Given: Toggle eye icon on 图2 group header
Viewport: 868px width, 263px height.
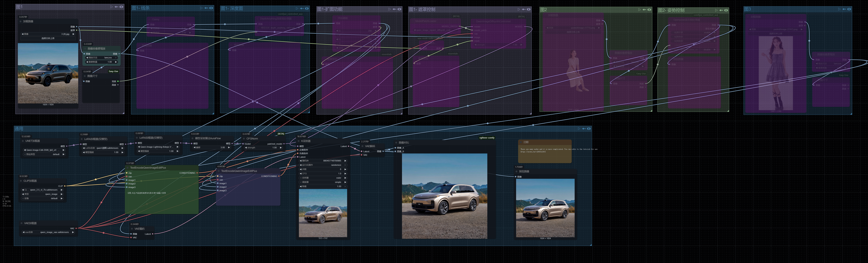Looking at the screenshot, I should point(649,10).
